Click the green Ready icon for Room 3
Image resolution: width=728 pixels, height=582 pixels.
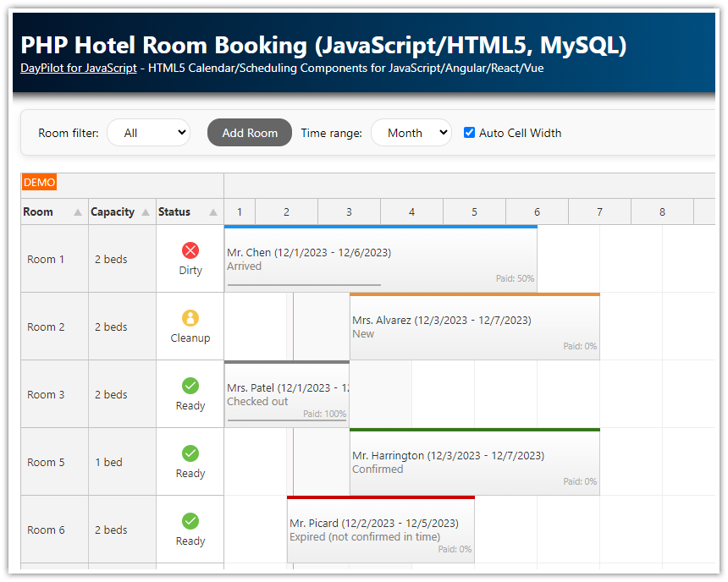[190, 386]
